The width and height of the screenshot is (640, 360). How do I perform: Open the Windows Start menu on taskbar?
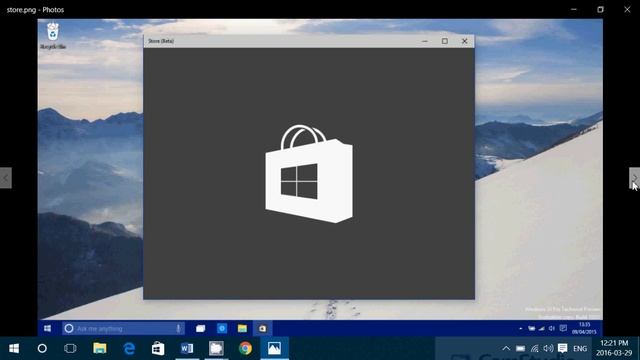[14, 349]
